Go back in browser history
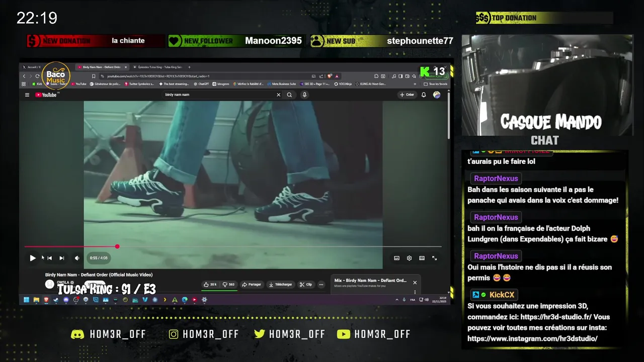 point(24,76)
